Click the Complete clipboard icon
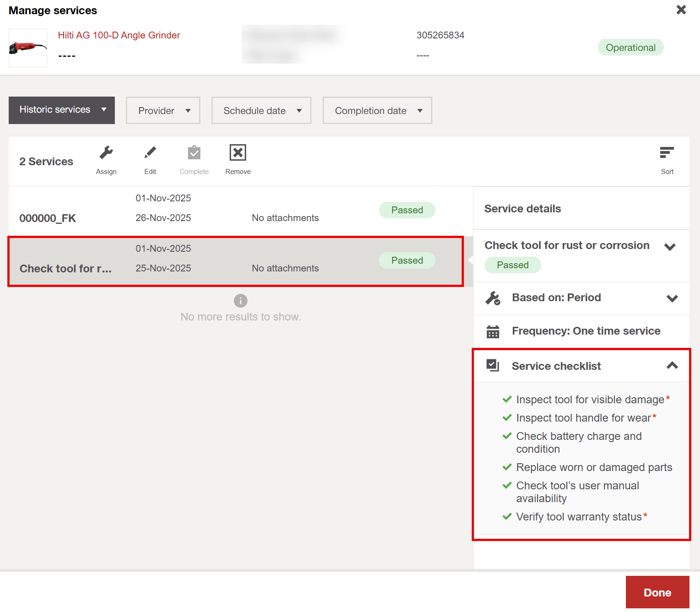700x612 pixels. click(194, 153)
